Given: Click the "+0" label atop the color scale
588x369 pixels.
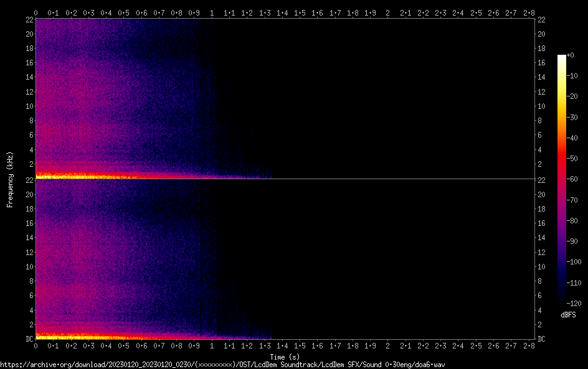Looking at the screenshot, I should coord(571,55).
